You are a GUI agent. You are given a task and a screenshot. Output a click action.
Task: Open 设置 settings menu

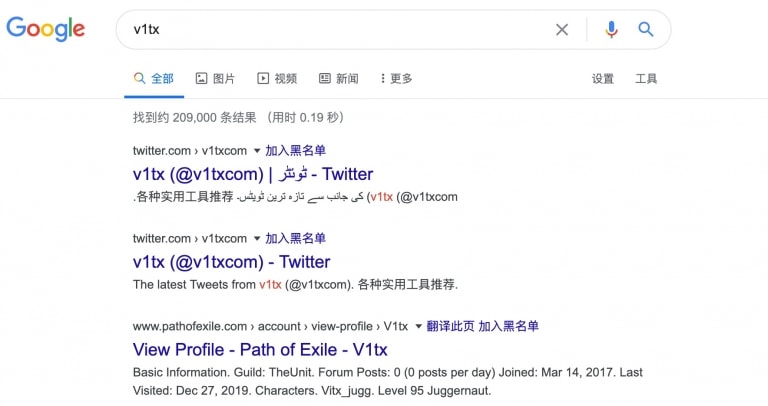click(602, 79)
